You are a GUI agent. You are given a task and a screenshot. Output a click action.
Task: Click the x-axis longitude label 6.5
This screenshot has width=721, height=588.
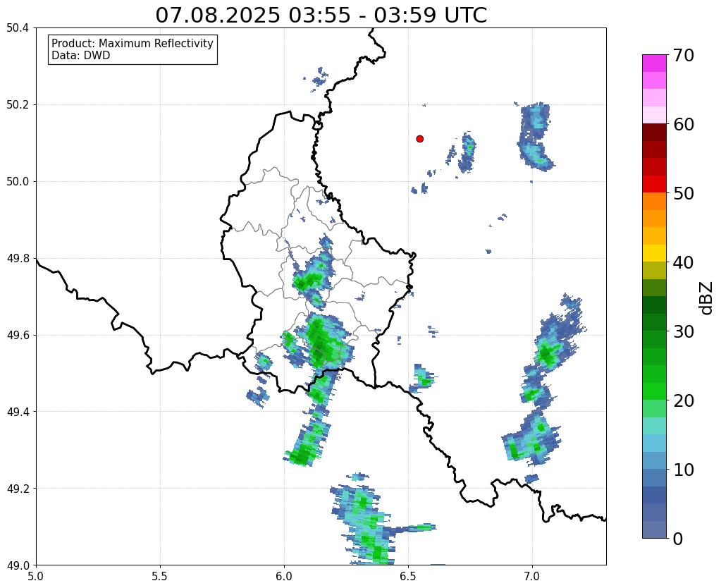(x=408, y=575)
